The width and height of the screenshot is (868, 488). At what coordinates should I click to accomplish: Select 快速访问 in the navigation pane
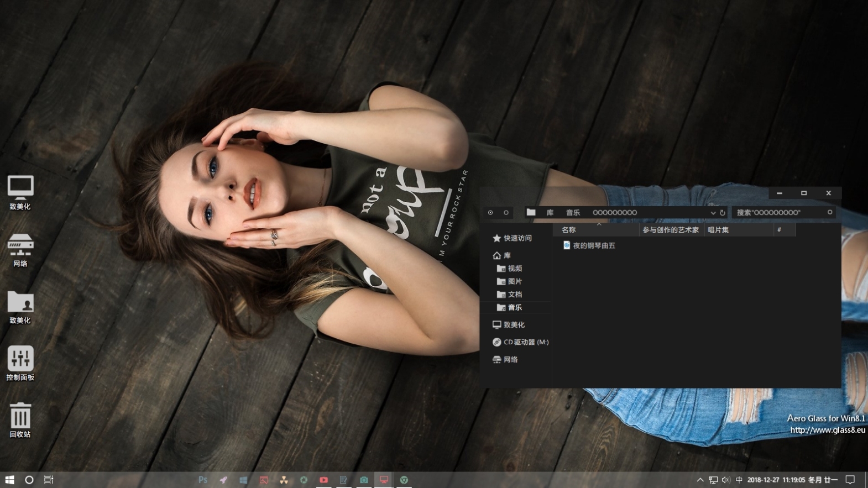[512, 238]
